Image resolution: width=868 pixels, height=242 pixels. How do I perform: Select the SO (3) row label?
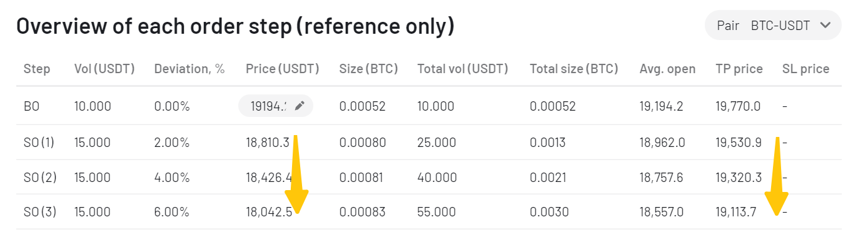pyautogui.click(x=40, y=212)
